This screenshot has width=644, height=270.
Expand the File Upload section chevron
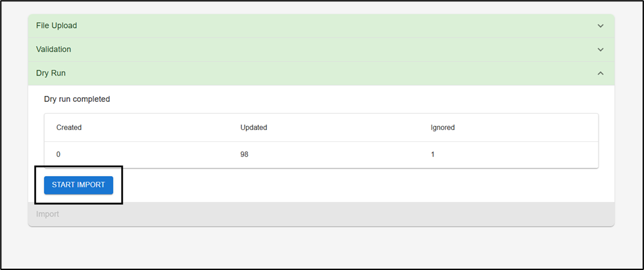(600, 26)
